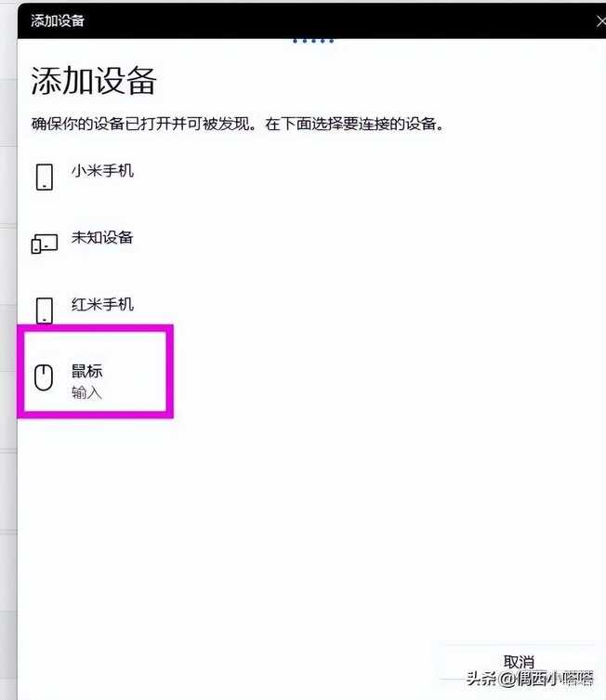Click the 鼠标 mouse icon
Screen dimensions: 606x700
(x=44, y=377)
